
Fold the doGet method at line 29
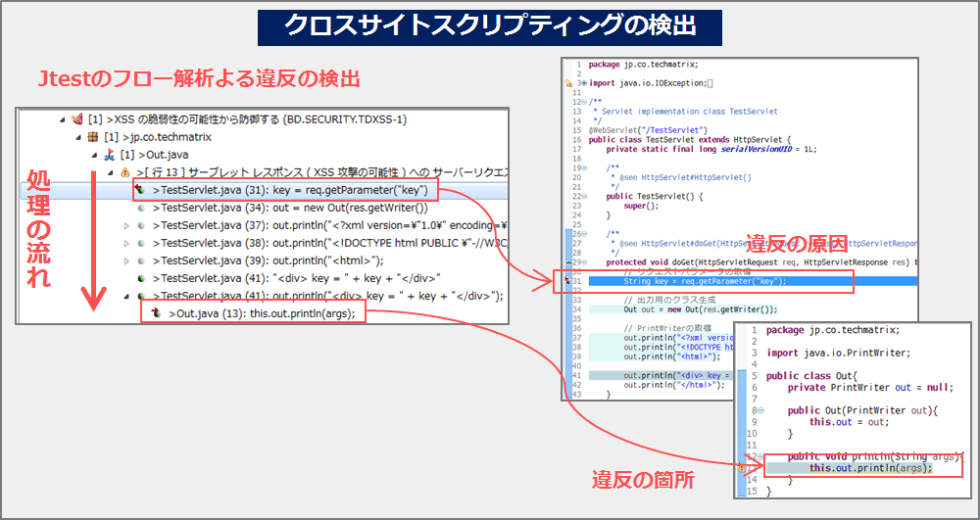click(x=584, y=261)
